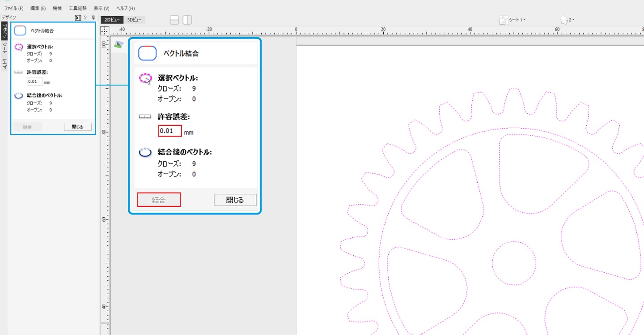Viewport: 644px width, 335px height.
Task: Select the 2Dビュー tab
Action: [112, 20]
